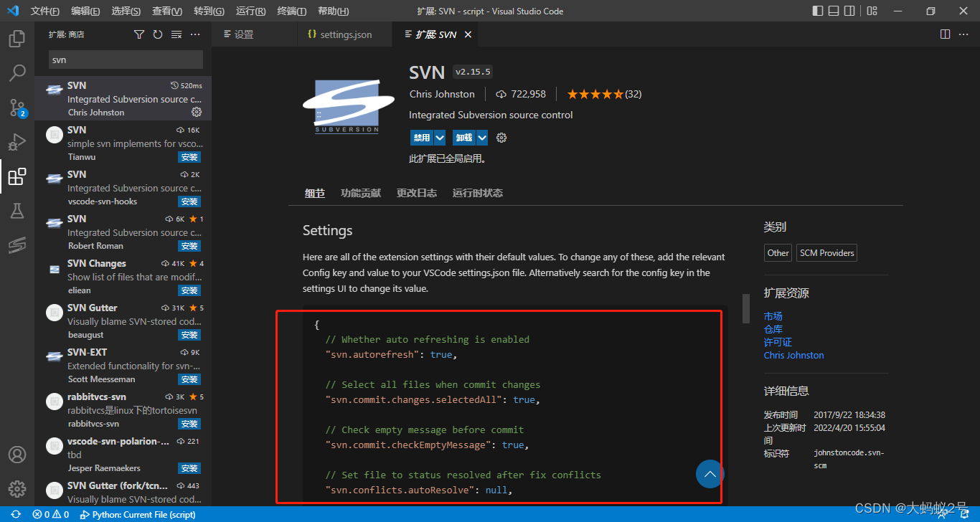The width and height of the screenshot is (980, 522).
Task: Clear extension search results icon
Action: [x=176, y=34]
